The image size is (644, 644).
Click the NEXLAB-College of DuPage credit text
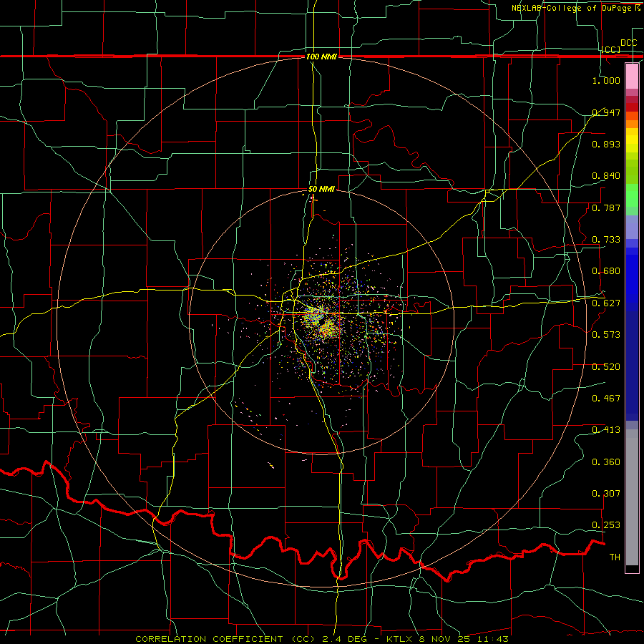(x=572, y=8)
